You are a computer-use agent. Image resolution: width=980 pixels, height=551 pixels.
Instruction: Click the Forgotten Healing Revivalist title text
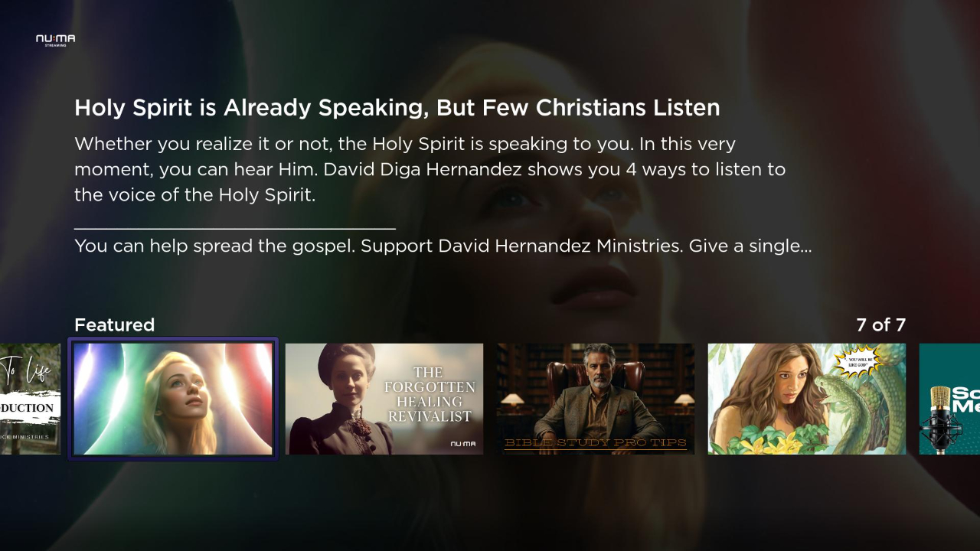[430, 394]
